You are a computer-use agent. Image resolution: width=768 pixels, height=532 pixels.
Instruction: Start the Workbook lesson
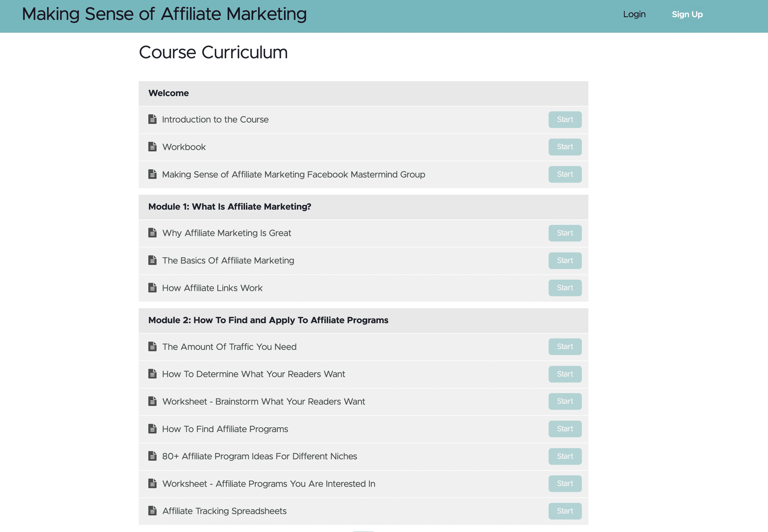565,147
